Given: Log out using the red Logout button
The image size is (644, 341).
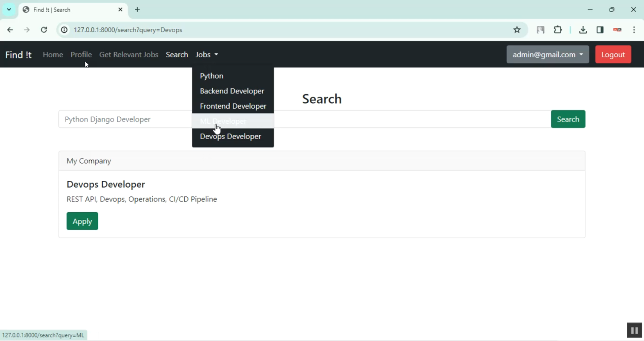Looking at the screenshot, I should (x=613, y=55).
